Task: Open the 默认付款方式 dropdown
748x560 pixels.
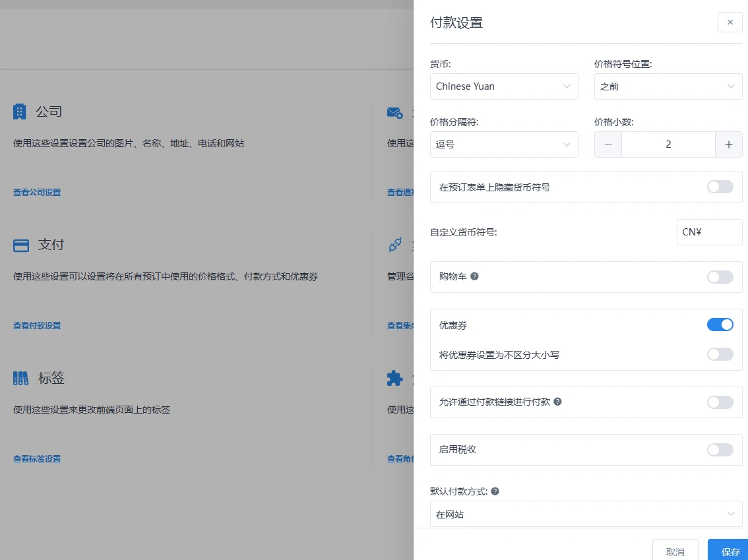Action: [586, 513]
